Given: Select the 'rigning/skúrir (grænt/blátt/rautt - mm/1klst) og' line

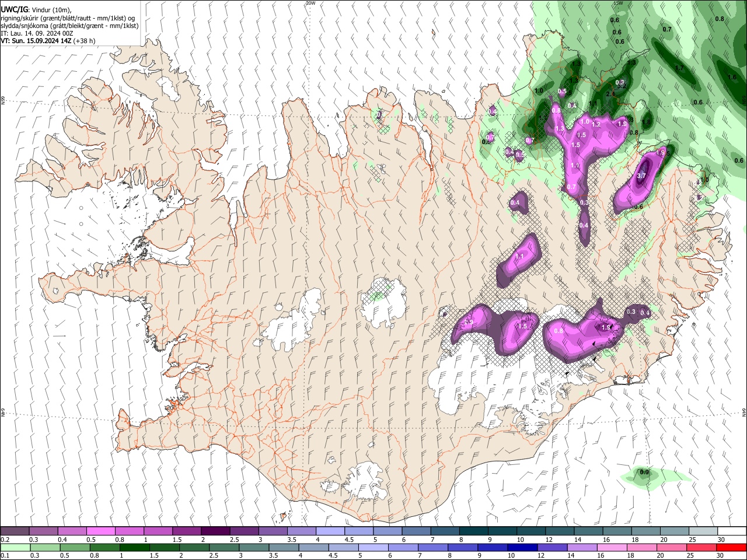Looking at the screenshot, I should pyautogui.click(x=68, y=18).
